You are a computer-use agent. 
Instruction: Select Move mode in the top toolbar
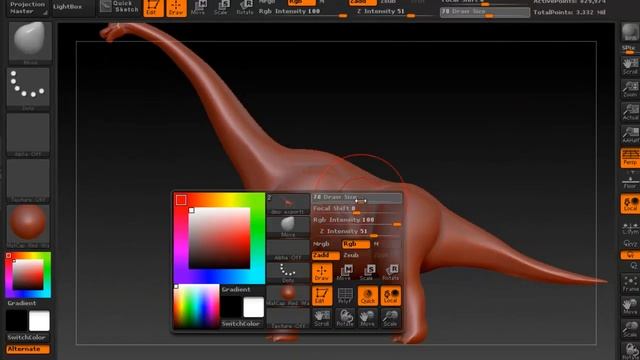tap(198, 8)
